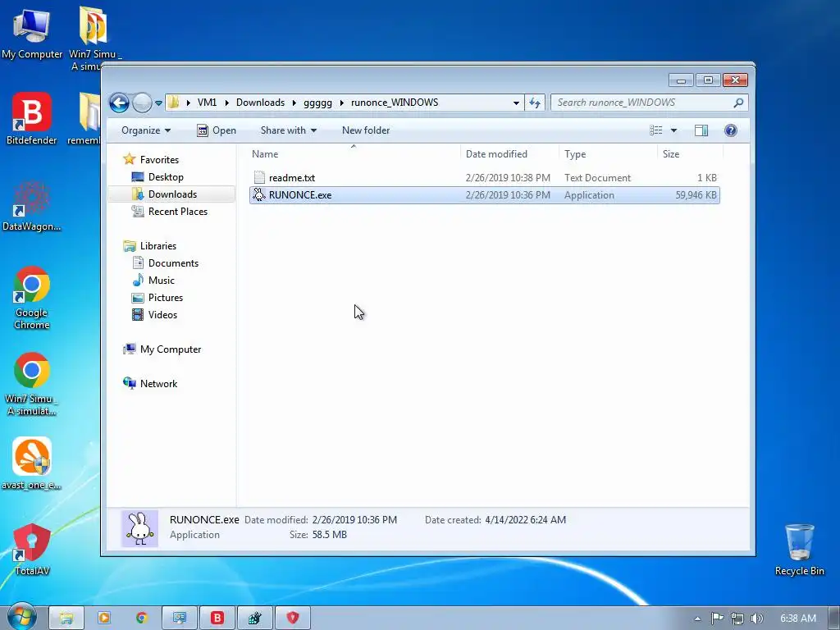Open the Organize menu
This screenshot has height=630, width=840.
tap(146, 130)
